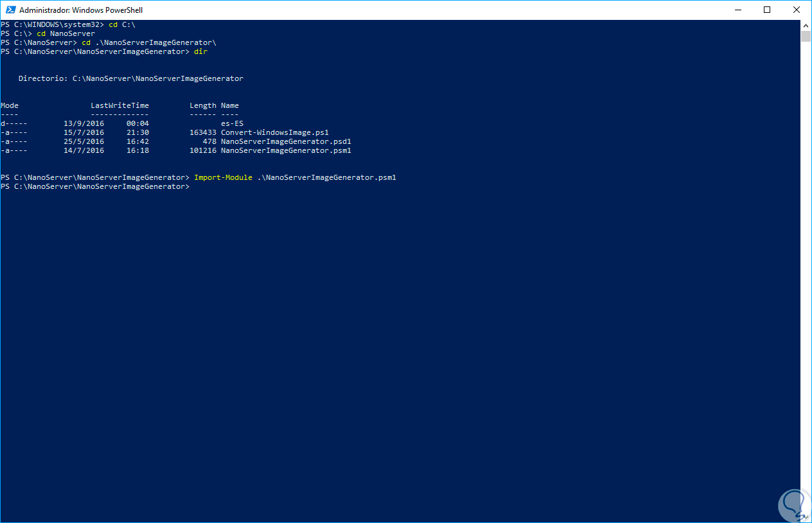Click the Name column header
This screenshot has width=812, height=523.
click(230, 105)
